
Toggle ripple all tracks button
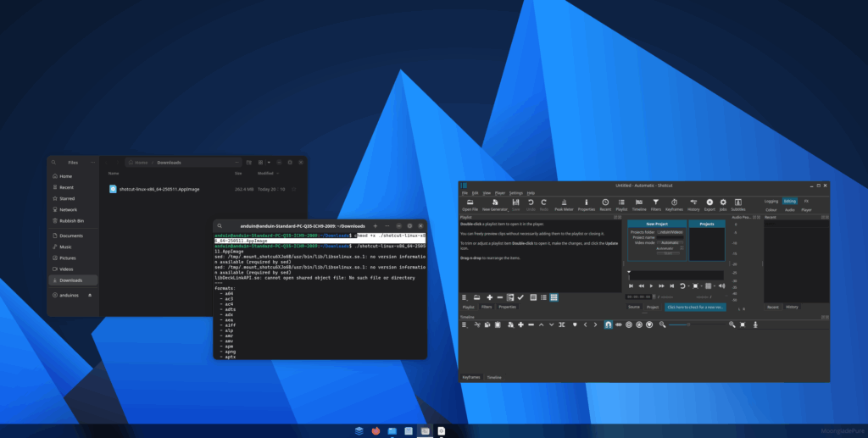(640, 324)
